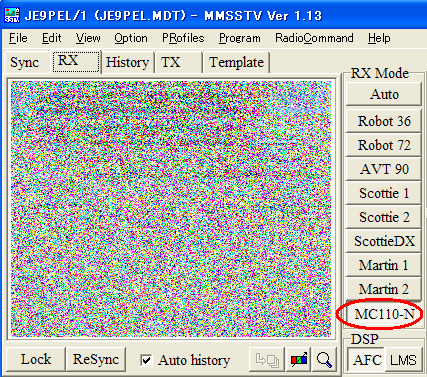
Task: Toggle the Auto history checkbox
Action: [146, 360]
